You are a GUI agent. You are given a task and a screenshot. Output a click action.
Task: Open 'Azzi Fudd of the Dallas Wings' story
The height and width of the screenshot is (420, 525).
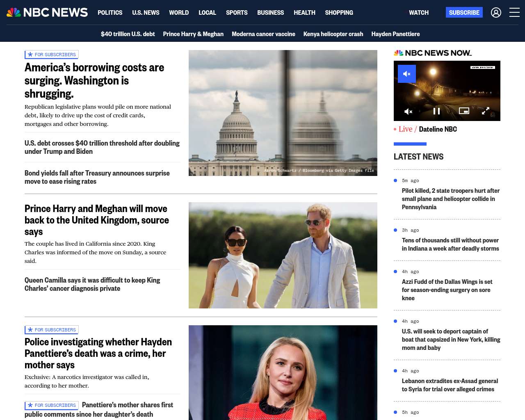click(447, 290)
